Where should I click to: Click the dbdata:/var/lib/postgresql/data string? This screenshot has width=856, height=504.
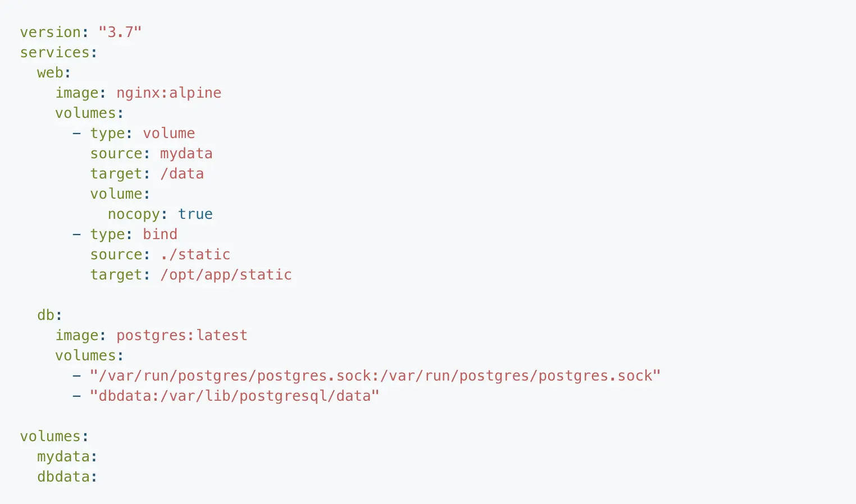point(235,396)
